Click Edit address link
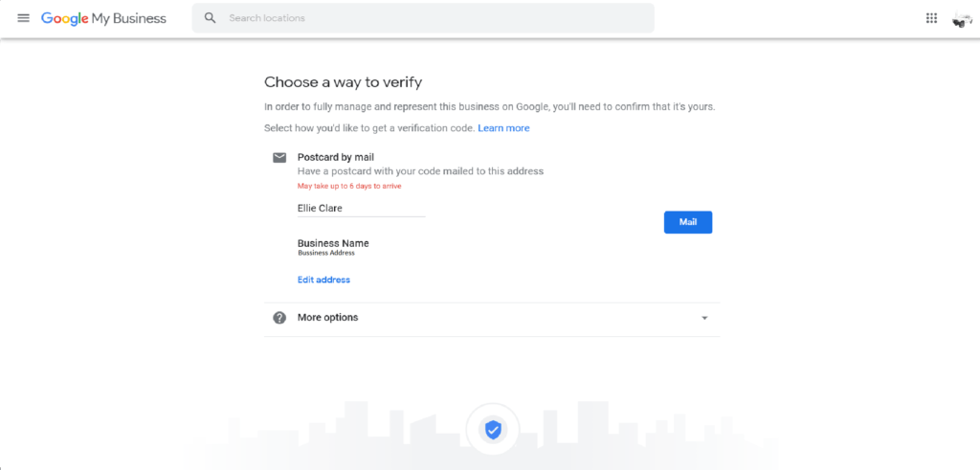This screenshot has width=980, height=470. pyautogui.click(x=323, y=280)
